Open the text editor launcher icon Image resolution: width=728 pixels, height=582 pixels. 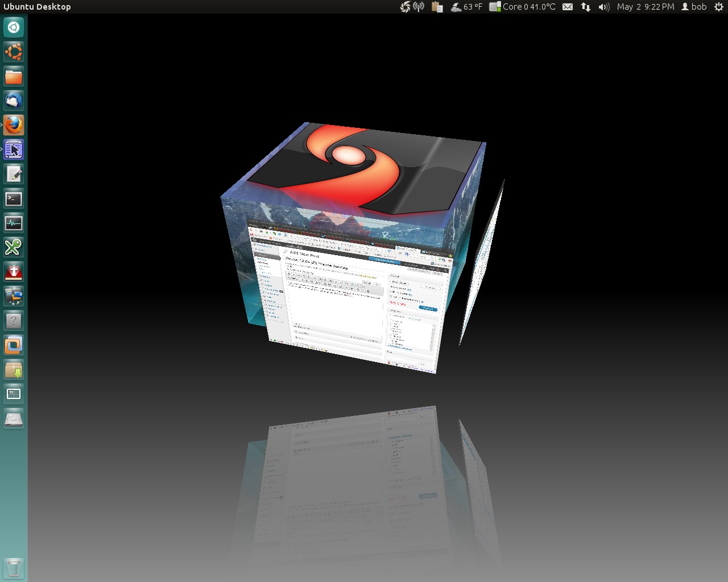[14, 174]
